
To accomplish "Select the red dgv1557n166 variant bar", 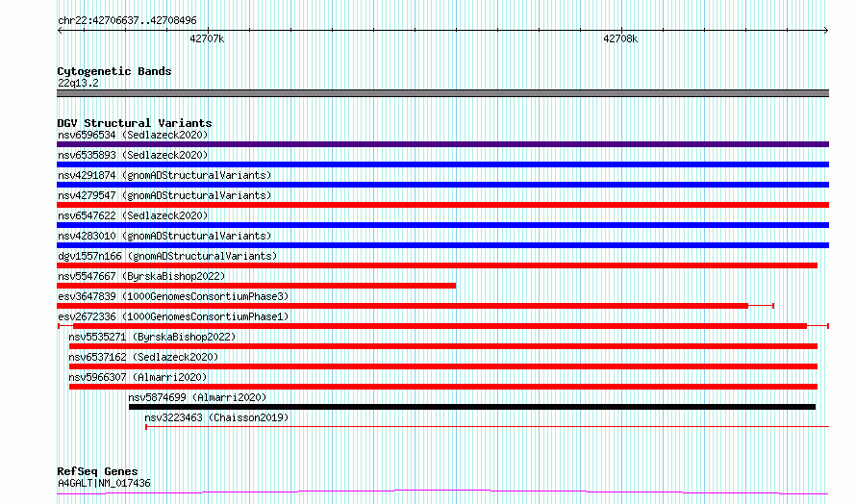I will click(x=438, y=265).
